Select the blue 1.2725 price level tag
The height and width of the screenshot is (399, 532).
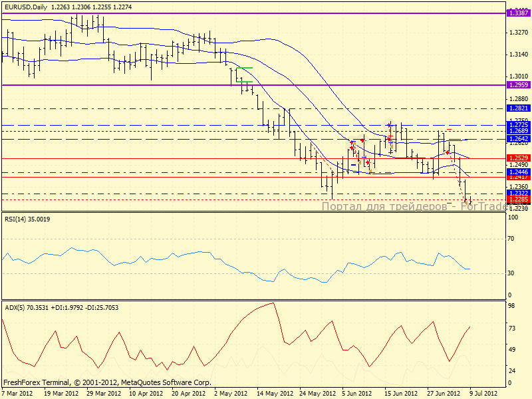pyautogui.click(x=517, y=124)
